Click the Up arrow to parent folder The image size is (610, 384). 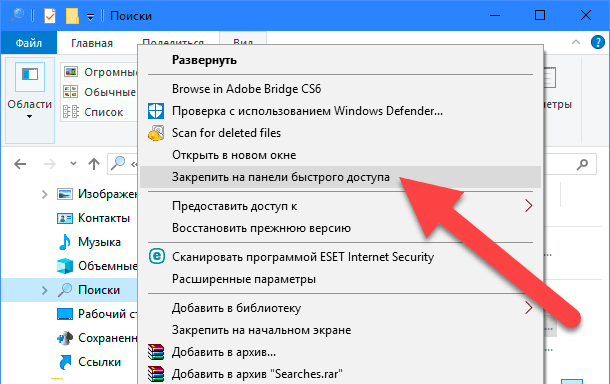(x=94, y=164)
